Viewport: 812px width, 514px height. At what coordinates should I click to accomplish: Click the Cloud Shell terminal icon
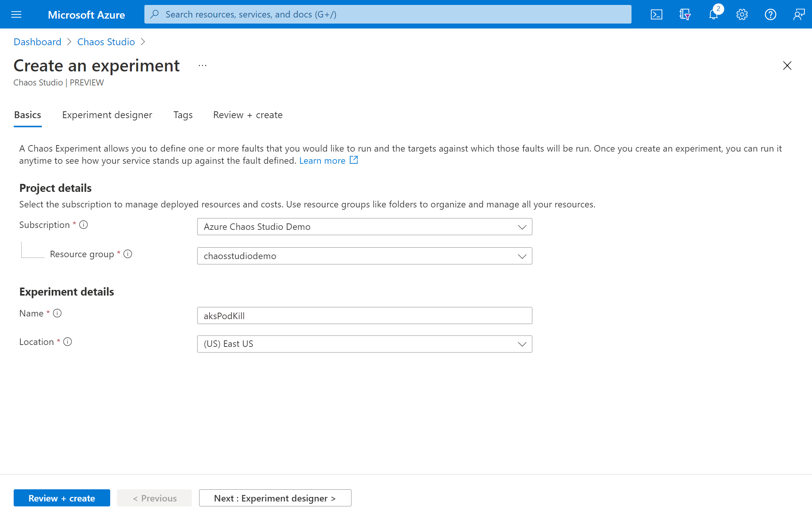[x=656, y=14]
